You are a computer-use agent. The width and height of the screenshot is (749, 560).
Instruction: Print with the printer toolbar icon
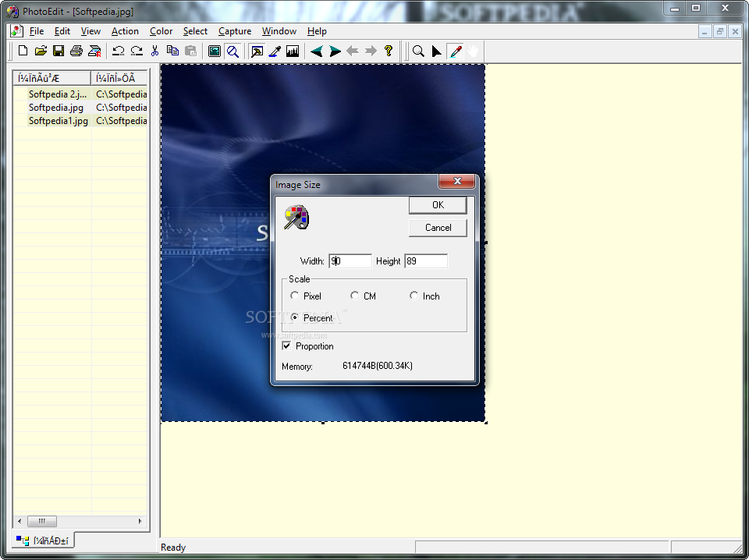(x=76, y=51)
